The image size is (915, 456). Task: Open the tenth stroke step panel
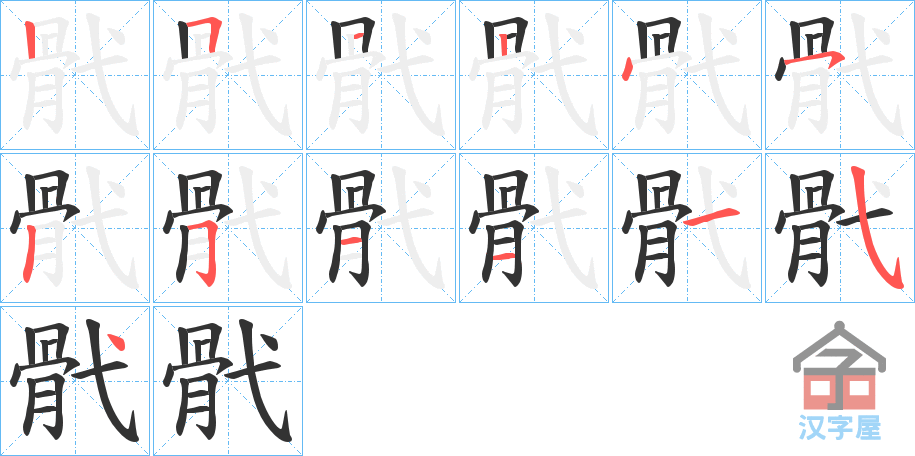tap(534, 228)
